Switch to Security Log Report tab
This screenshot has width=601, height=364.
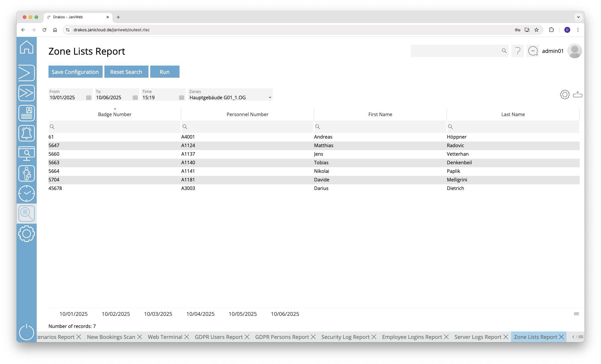(345, 337)
